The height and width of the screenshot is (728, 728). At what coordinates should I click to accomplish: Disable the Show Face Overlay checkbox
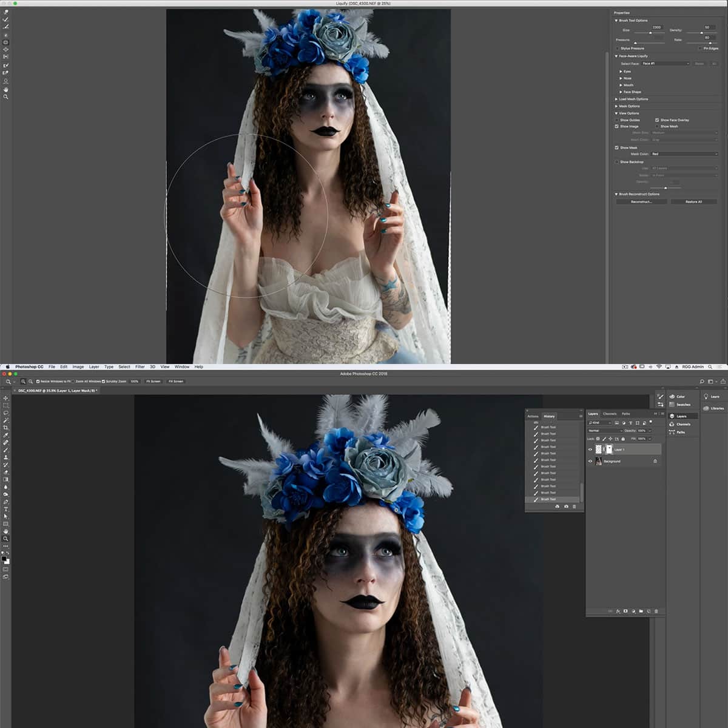pyautogui.click(x=656, y=120)
